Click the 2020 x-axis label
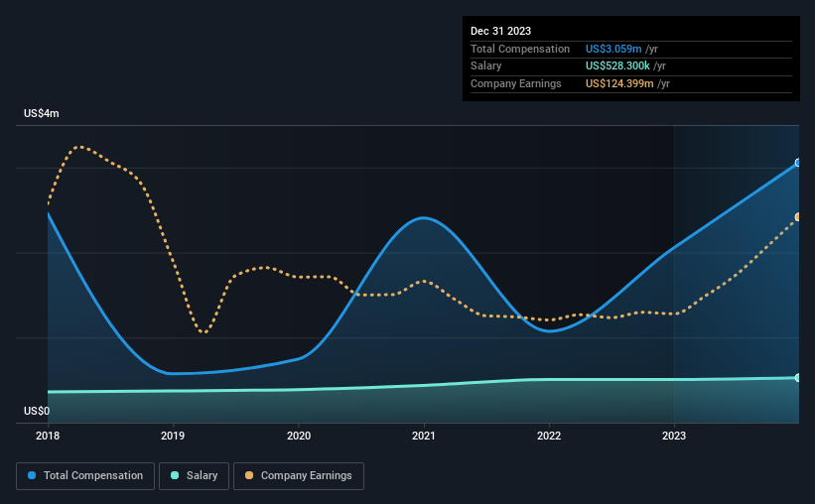This screenshot has height=504, width=815. click(x=299, y=436)
